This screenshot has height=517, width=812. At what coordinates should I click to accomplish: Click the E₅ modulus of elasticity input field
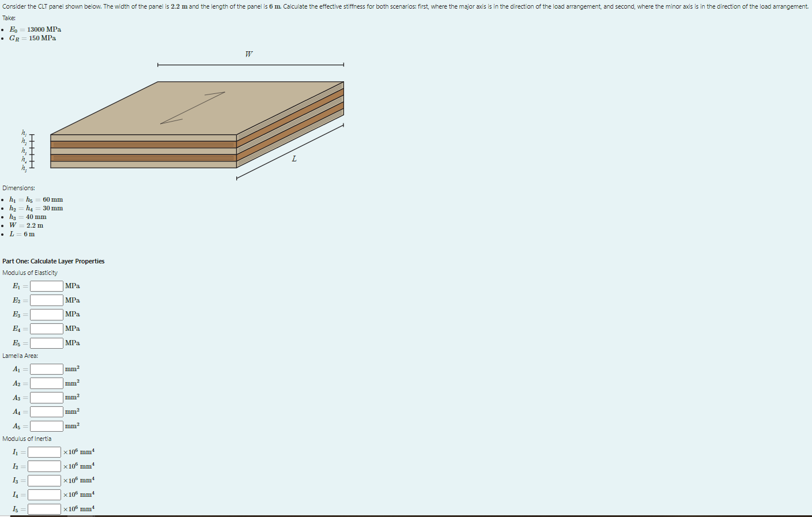click(x=47, y=342)
